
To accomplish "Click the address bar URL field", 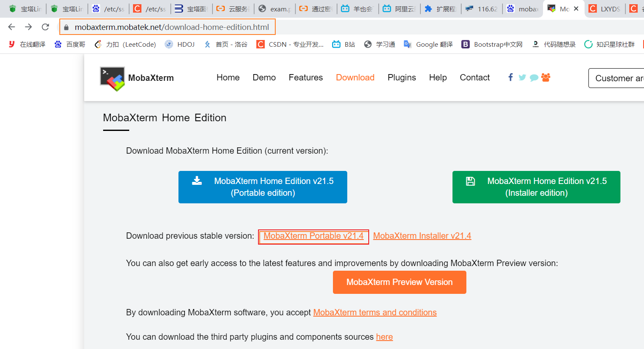I will pyautogui.click(x=172, y=27).
